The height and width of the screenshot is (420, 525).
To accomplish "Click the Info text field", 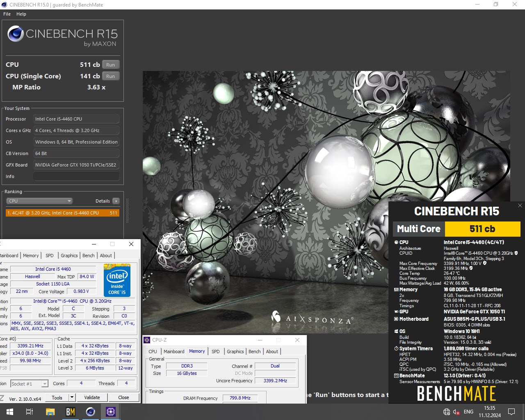I will click(76, 176).
